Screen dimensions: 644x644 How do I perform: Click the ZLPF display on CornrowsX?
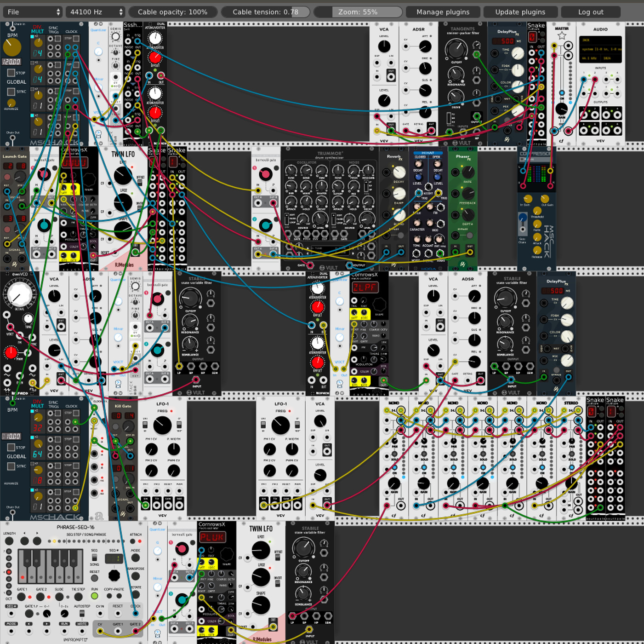tap(365, 287)
